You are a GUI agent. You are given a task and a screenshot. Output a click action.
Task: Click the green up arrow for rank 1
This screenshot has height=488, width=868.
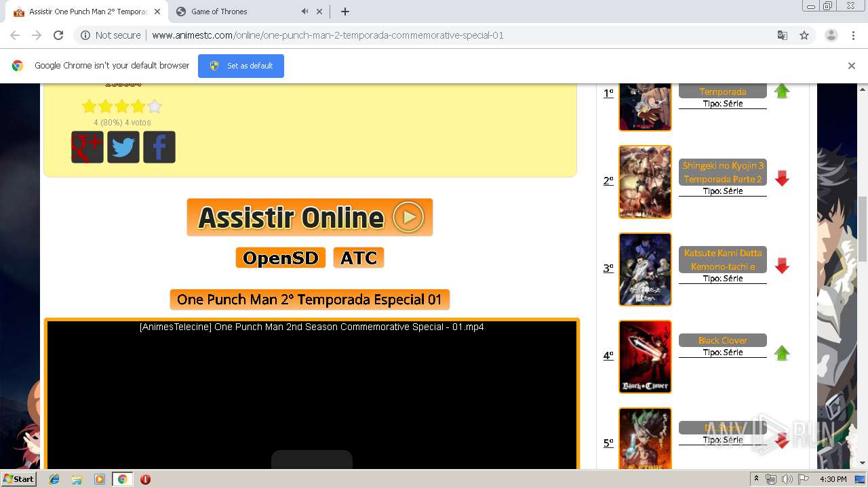(x=782, y=91)
